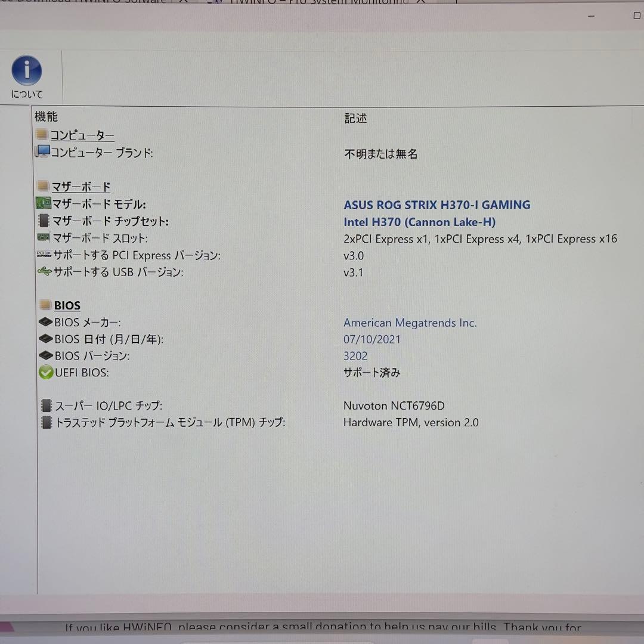This screenshot has height=644, width=644.
Task: Select the BIOS section folder icon
Action: coord(45,304)
